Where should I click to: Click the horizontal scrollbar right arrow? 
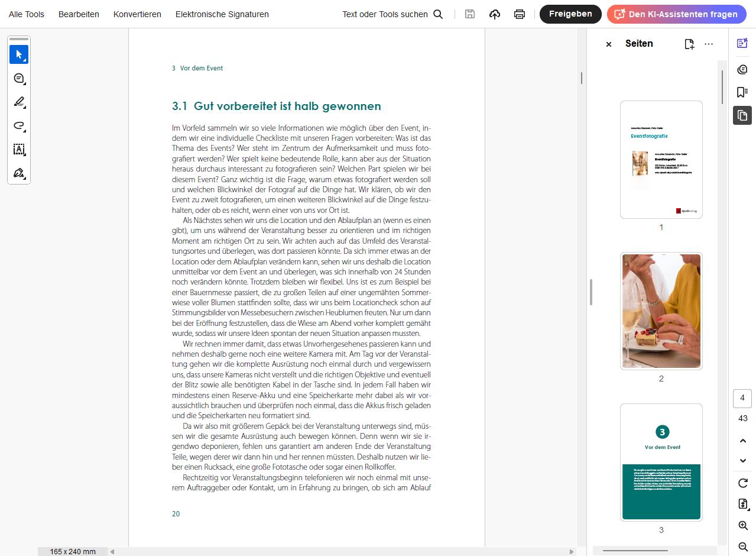[572, 552]
